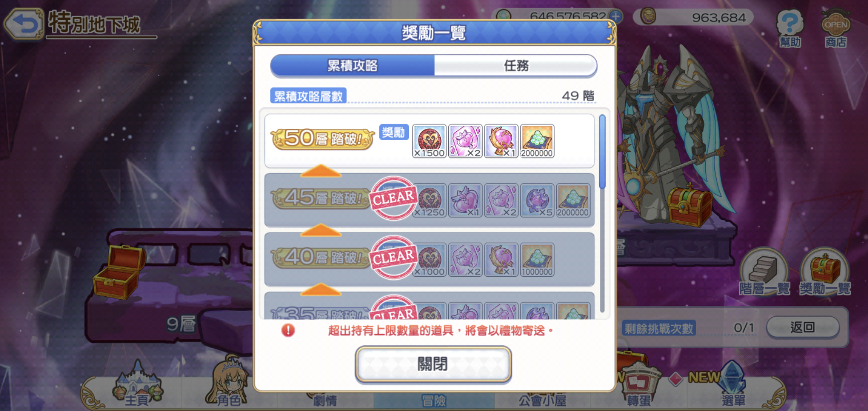
Task: Tap the 2000000 mana reward in 50層 row
Action: point(537,141)
